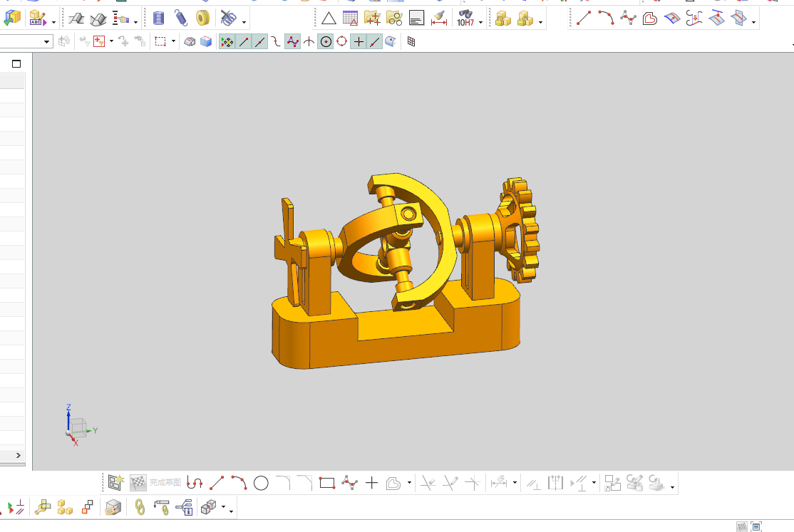Click the coordinate triad in the viewport
The height and width of the screenshot is (532, 794).
click(78, 427)
